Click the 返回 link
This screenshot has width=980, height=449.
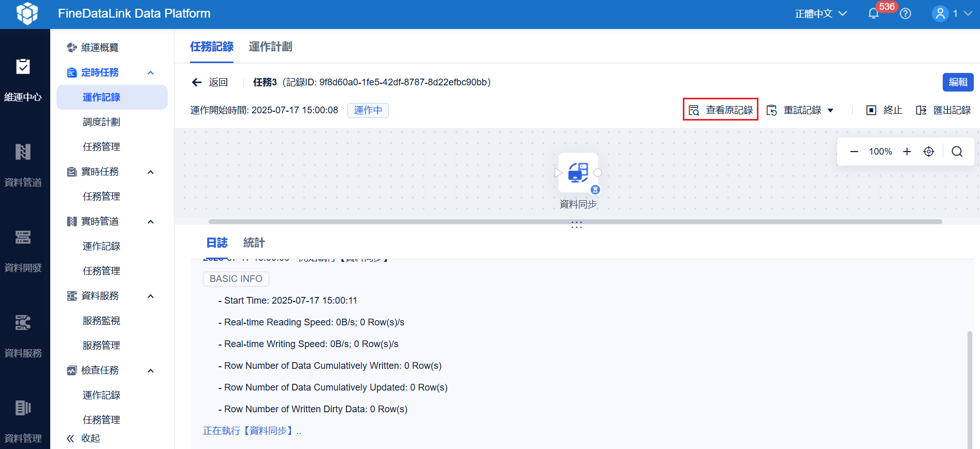tap(218, 82)
